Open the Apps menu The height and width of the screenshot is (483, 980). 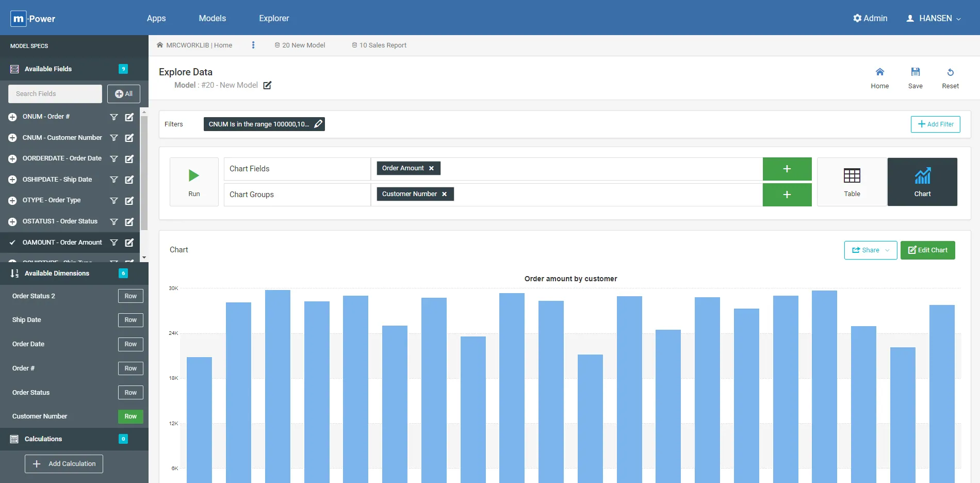(156, 19)
